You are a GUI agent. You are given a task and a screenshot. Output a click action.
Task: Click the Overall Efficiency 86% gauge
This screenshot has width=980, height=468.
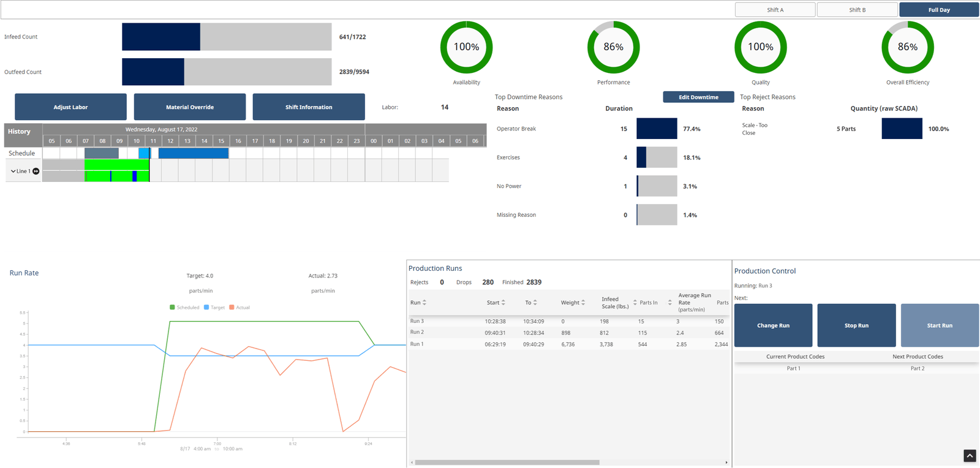tap(907, 47)
